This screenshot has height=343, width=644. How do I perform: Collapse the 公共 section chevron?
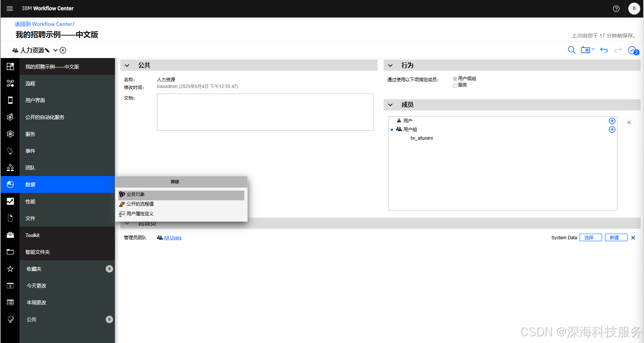[x=127, y=66]
